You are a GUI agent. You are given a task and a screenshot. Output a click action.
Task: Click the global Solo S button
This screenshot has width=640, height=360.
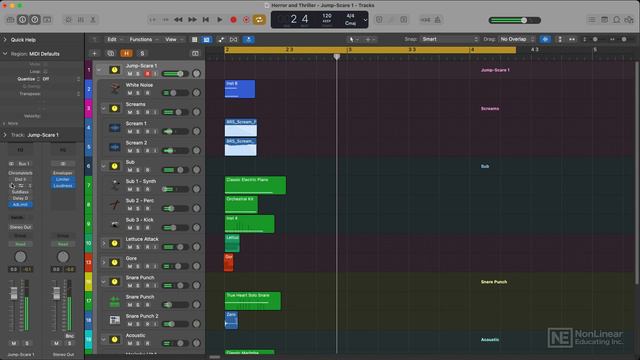(x=142, y=53)
